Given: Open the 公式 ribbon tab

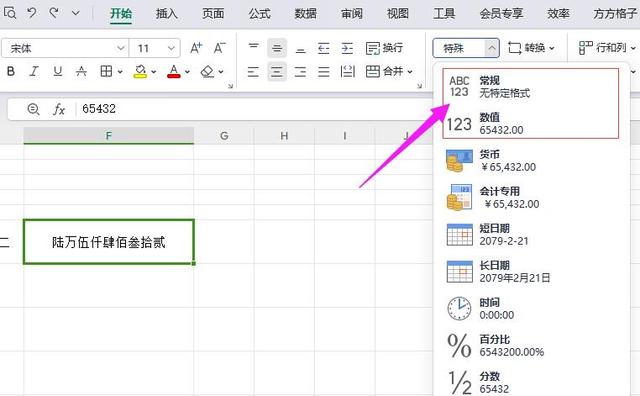Looking at the screenshot, I should pyautogui.click(x=260, y=14).
